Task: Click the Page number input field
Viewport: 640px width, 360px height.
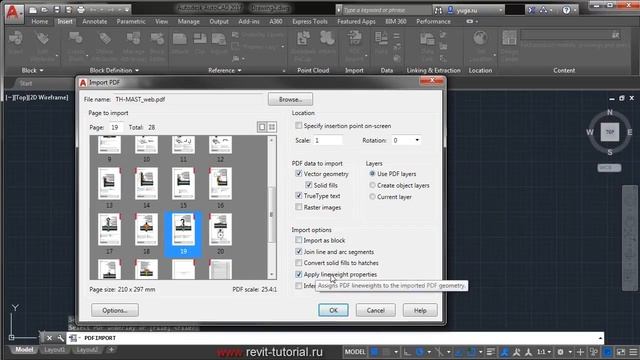Action: click(x=116, y=127)
